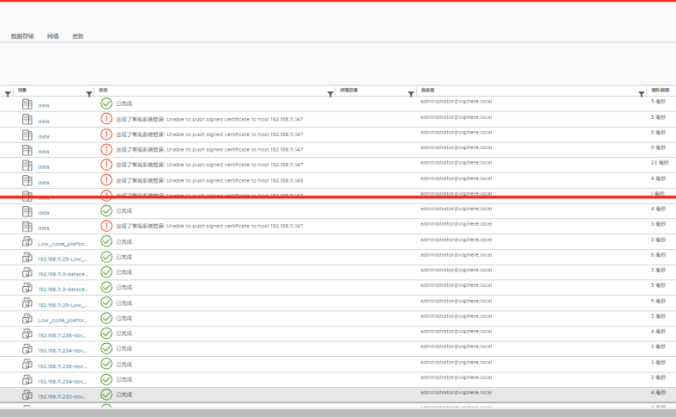This screenshot has height=418, width=676.
Task: Click the error icon in the host 192.168.11.149 row
Action: click(106, 180)
